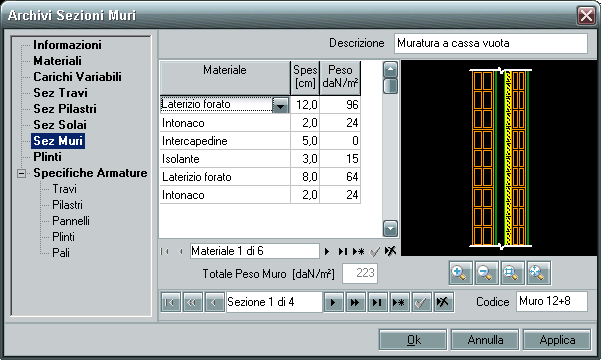Go to next material arrow

point(327,252)
